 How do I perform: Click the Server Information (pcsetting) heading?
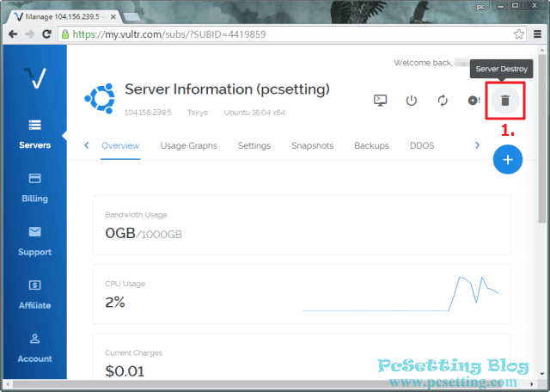click(227, 89)
